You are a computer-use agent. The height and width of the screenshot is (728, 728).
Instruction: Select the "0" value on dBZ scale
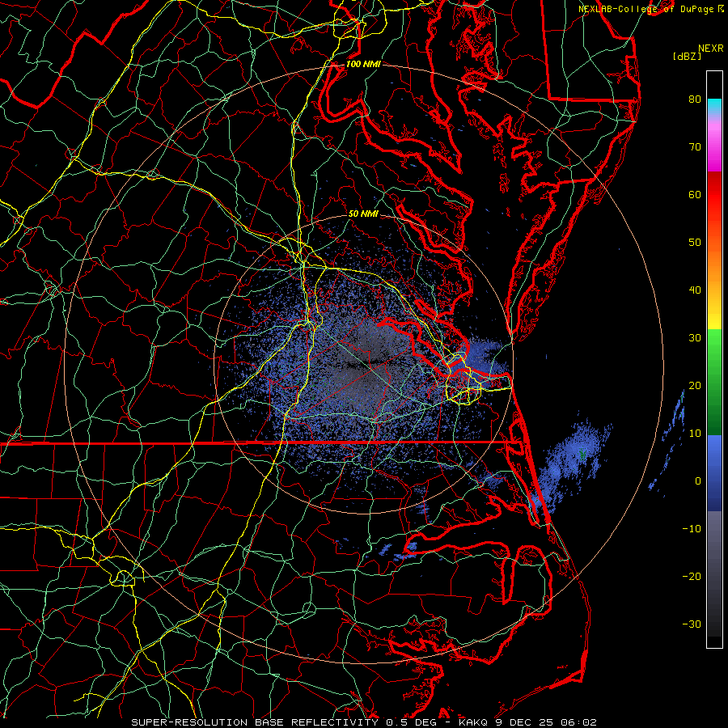[x=698, y=481]
